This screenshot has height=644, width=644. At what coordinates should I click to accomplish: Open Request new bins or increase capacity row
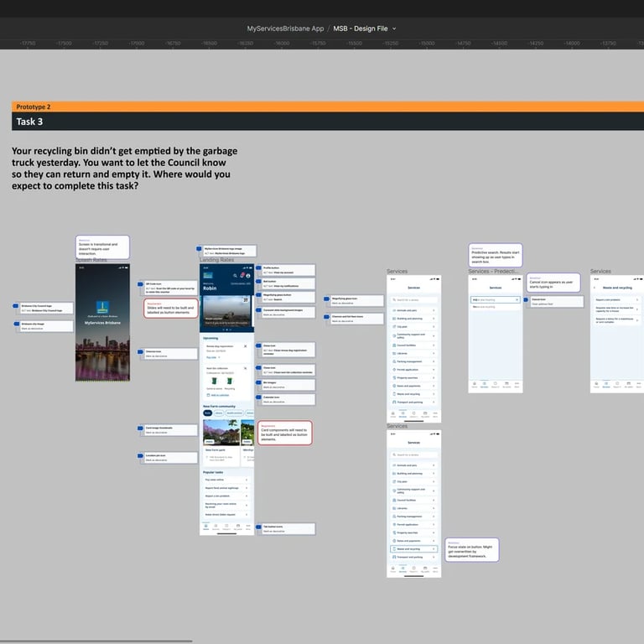(x=616, y=309)
